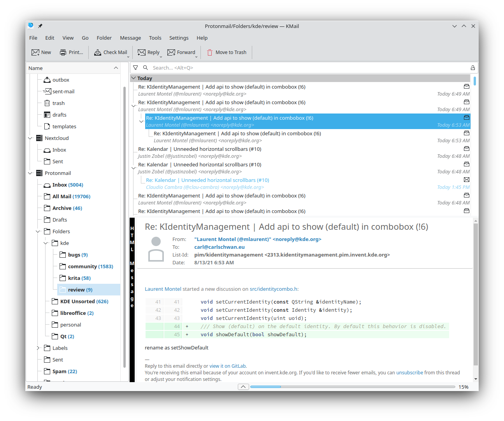Follow the unsubscribe link in the email

pyautogui.click(x=409, y=372)
